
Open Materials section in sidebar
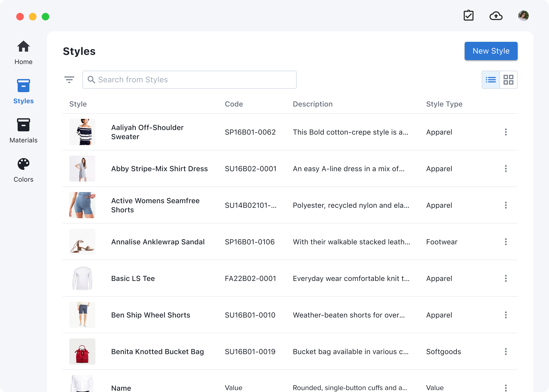(23, 131)
